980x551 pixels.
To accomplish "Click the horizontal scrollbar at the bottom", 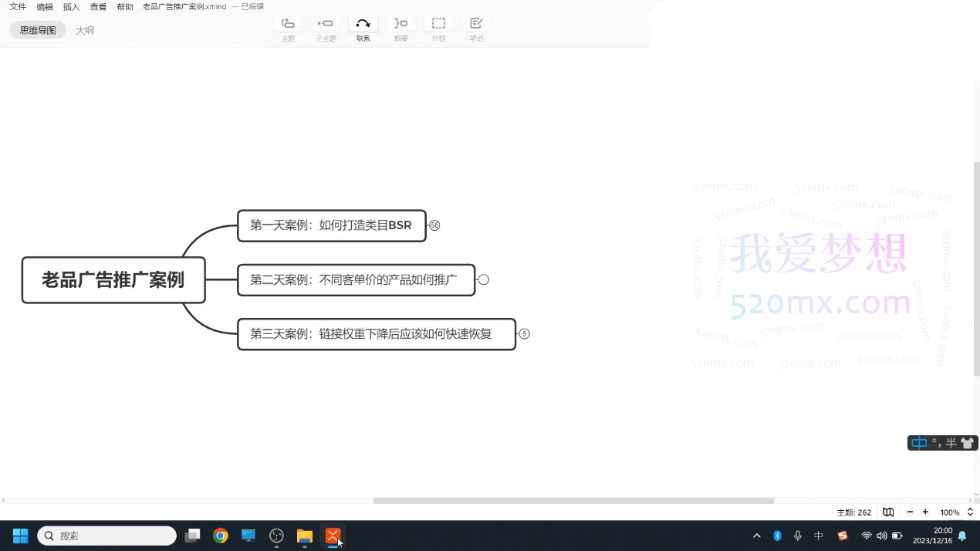I will coord(573,501).
